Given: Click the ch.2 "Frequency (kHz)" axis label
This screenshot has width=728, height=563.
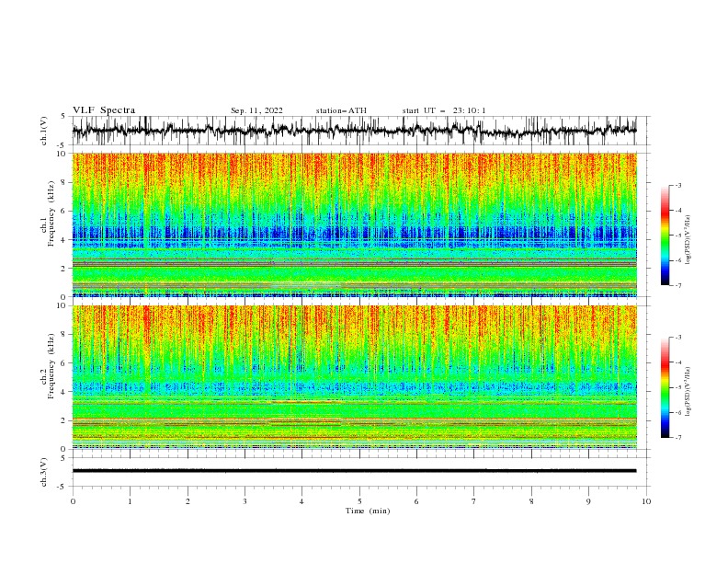Looking at the screenshot, I should click(x=51, y=366).
